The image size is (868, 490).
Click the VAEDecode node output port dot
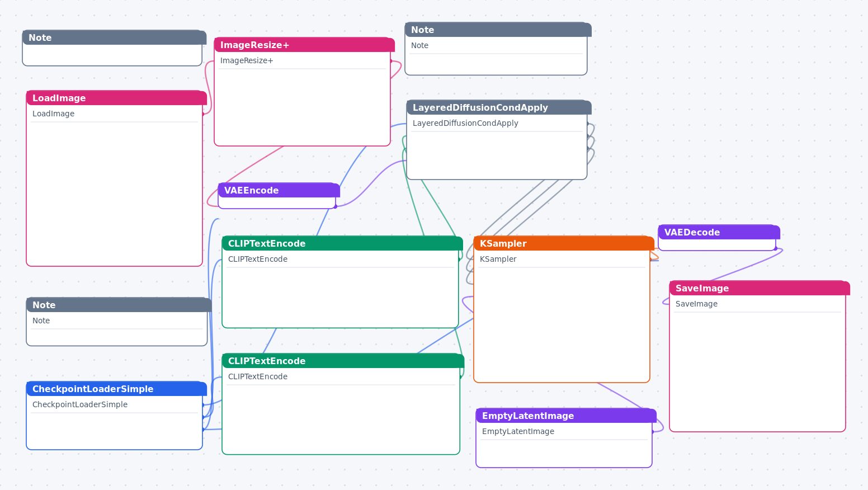pyautogui.click(x=776, y=248)
